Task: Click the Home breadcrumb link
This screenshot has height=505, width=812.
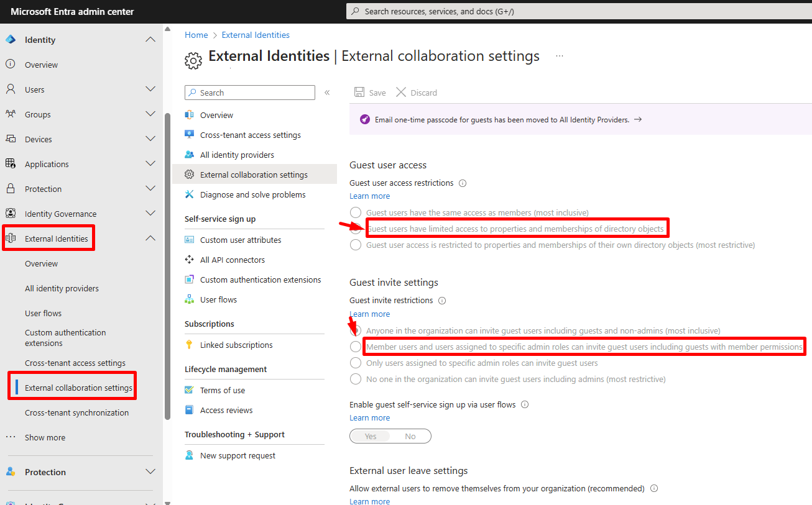Action: coord(196,35)
